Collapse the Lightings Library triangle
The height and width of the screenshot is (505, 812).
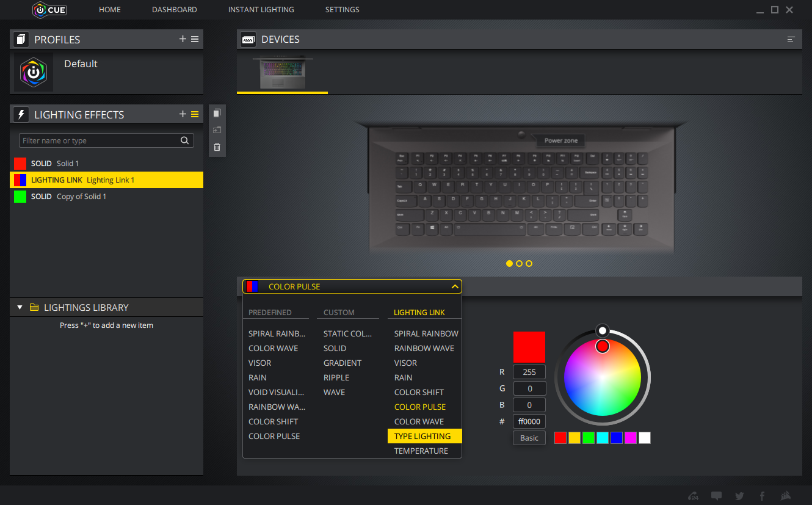click(x=20, y=307)
